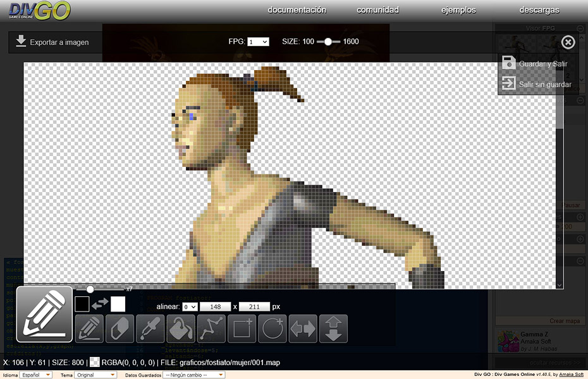Screen dimensions: 588x379
Task: Select the rectangle shape tool
Action: pyautogui.click(x=242, y=329)
